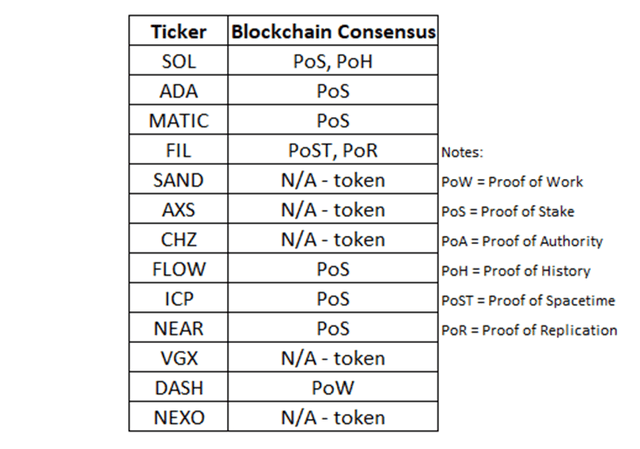Click the PoS, PoH consensus cell

coord(333,60)
